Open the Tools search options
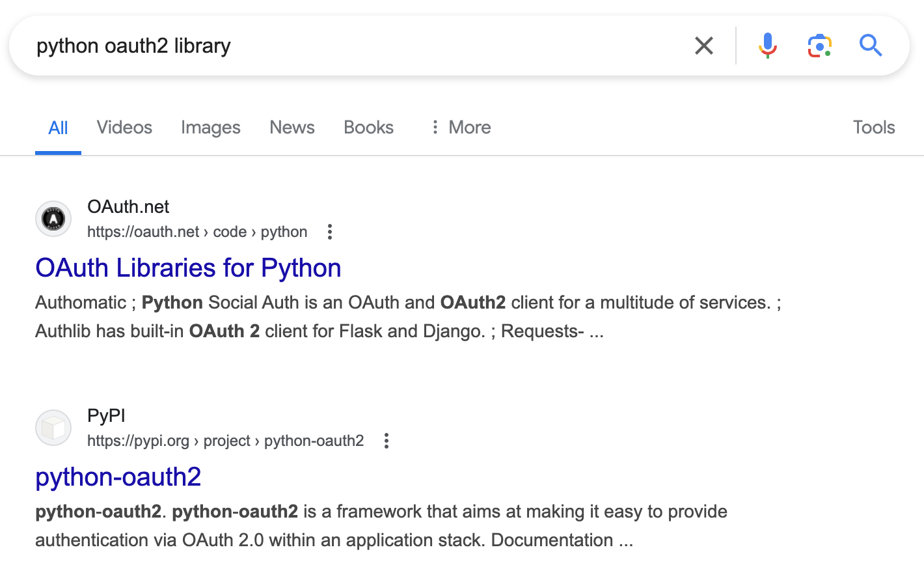The image size is (924, 569). 874,128
